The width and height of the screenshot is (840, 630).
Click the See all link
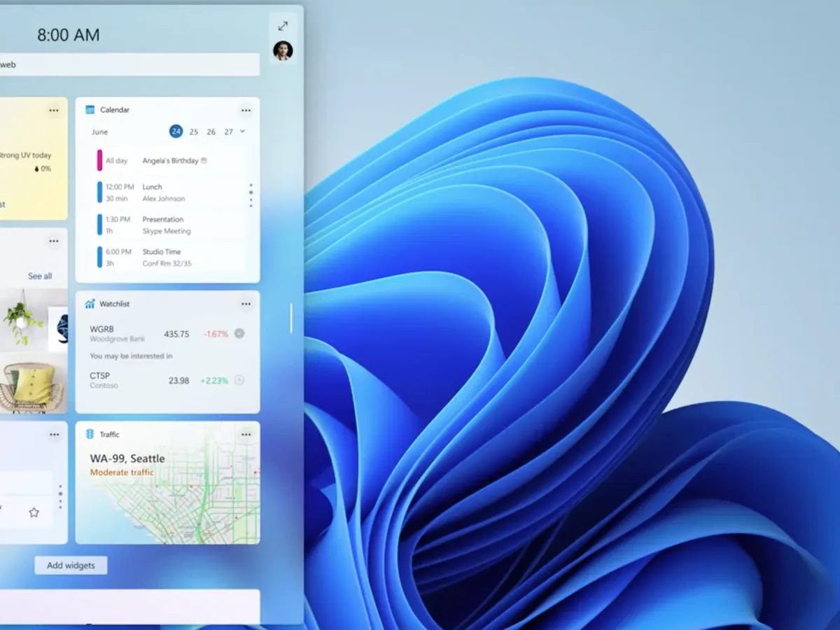[x=40, y=276]
